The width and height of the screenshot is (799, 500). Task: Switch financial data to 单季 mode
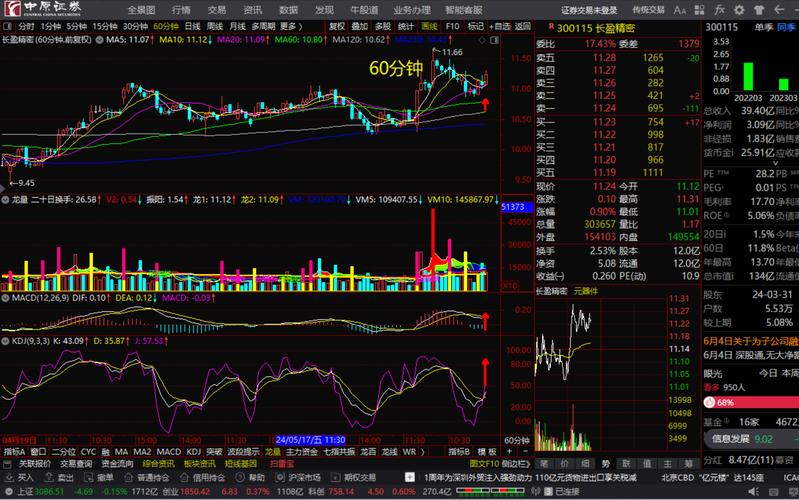point(763,26)
